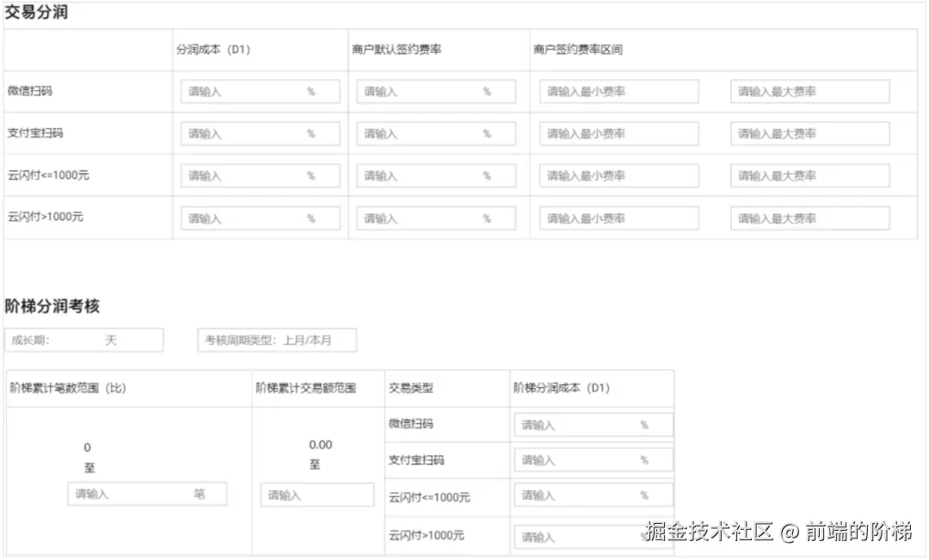Click the 考核周期类型 上月/本月 field

(x=277, y=340)
